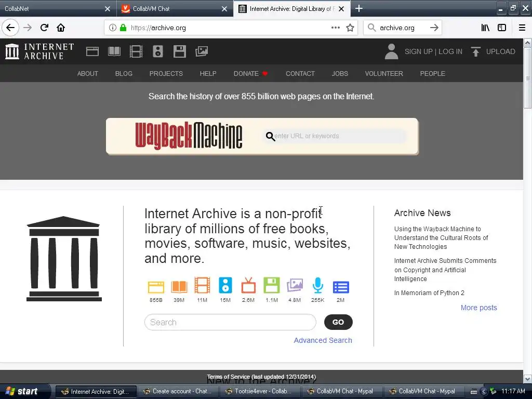Screen dimensions: 532x399
Task: Click the Wayback Machine logo
Action: point(189,136)
